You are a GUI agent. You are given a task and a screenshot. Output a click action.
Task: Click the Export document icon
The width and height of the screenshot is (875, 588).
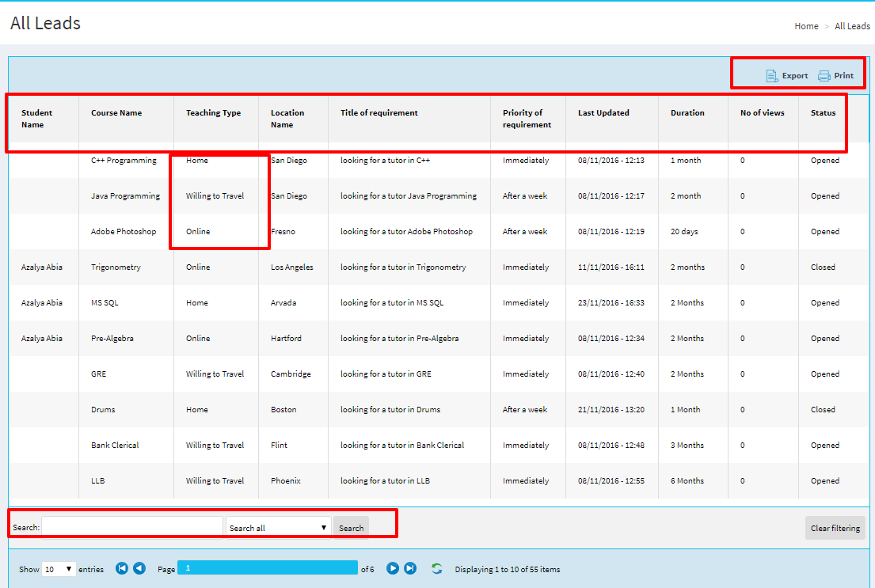772,76
